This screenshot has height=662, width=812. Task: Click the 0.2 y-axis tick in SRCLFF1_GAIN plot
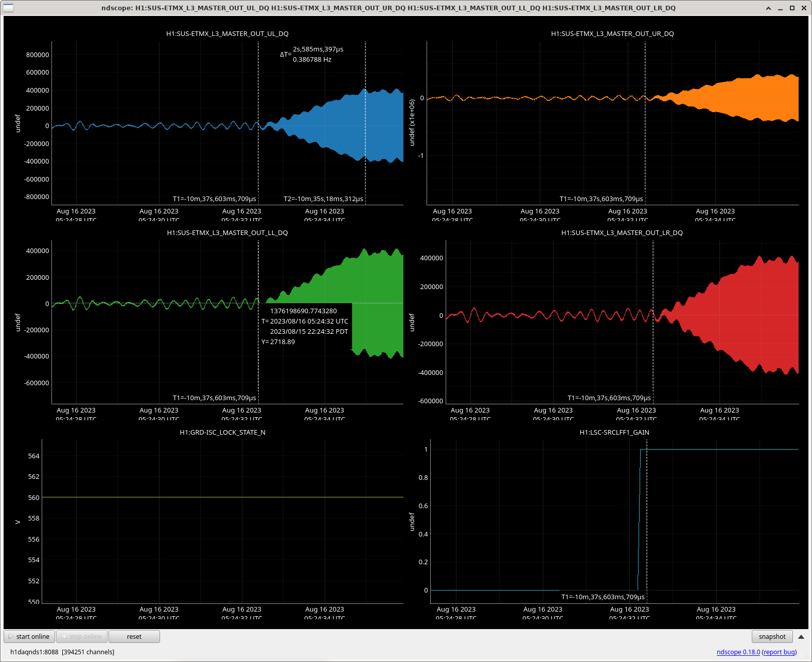coord(423,562)
